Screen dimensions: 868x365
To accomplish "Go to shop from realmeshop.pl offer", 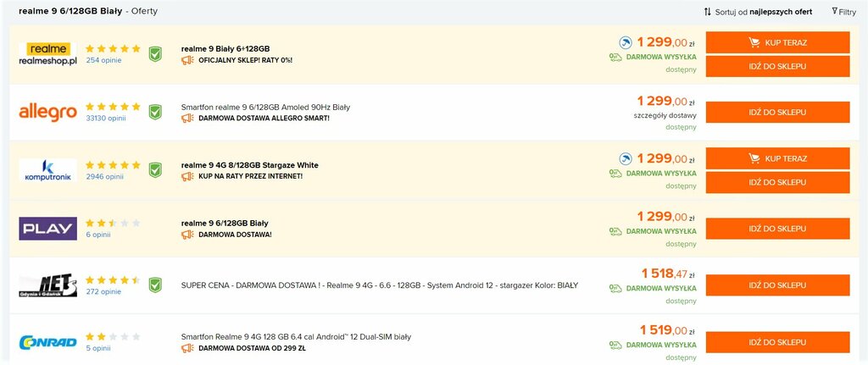I will (778, 66).
